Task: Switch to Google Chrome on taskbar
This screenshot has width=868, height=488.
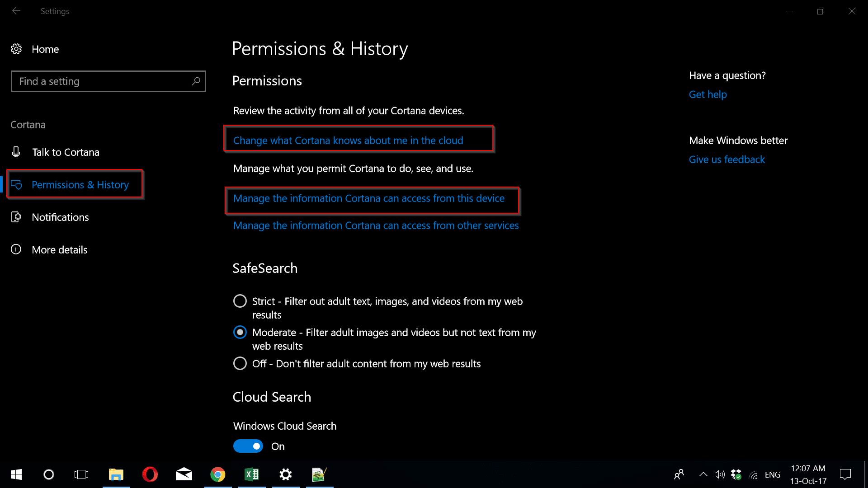Action: [218, 474]
